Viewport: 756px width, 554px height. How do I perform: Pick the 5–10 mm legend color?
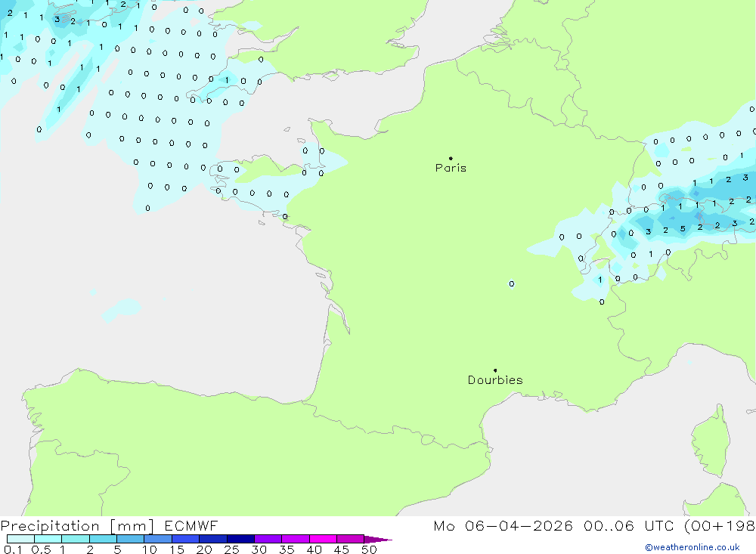(131, 539)
